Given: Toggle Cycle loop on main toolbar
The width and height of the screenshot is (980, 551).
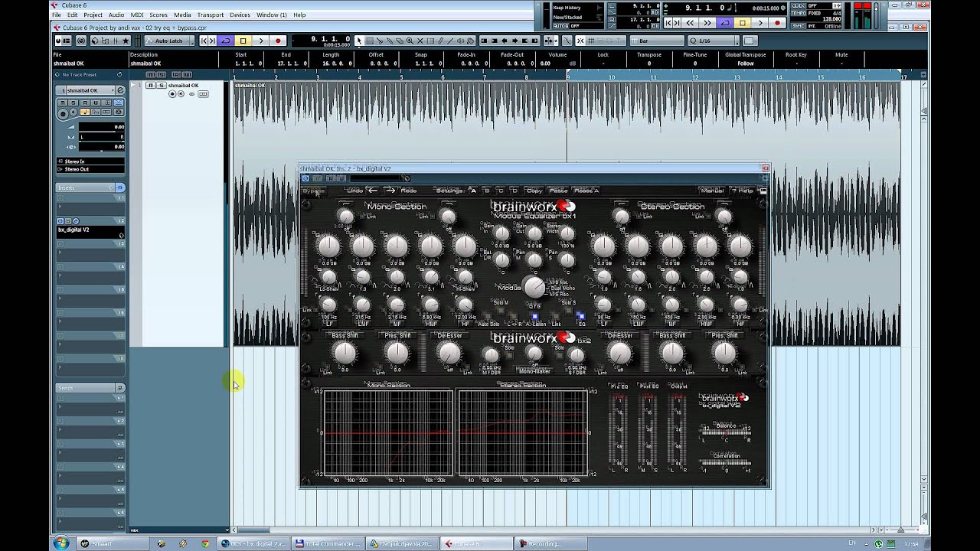Looking at the screenshot, I should [x=225, y=41].
